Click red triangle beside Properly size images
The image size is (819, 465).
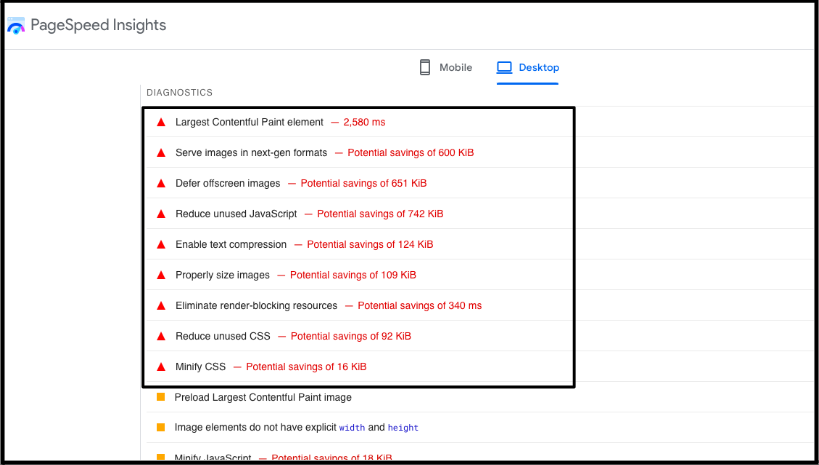161,275
